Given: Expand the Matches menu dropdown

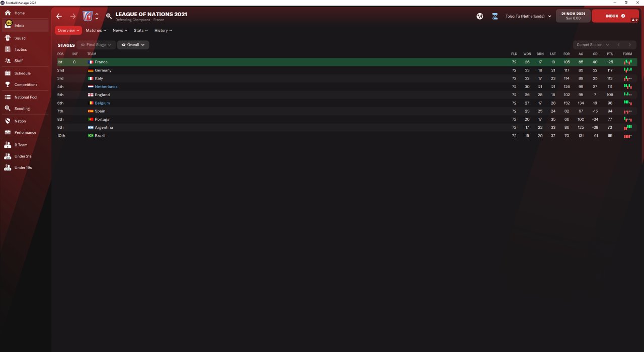Looking at the screenshot, I should click(x=96, y=30).
